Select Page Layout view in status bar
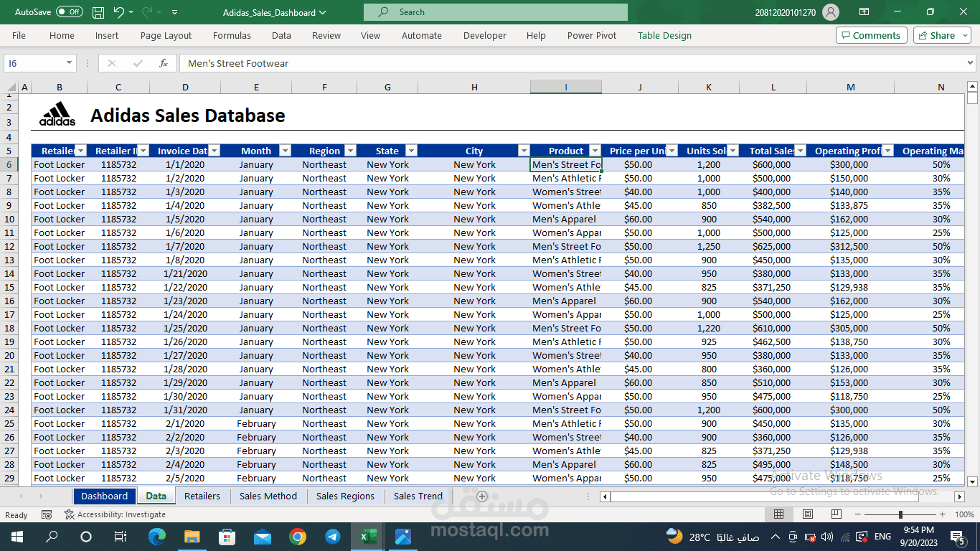Screen dimensions: 980x551 808,514
